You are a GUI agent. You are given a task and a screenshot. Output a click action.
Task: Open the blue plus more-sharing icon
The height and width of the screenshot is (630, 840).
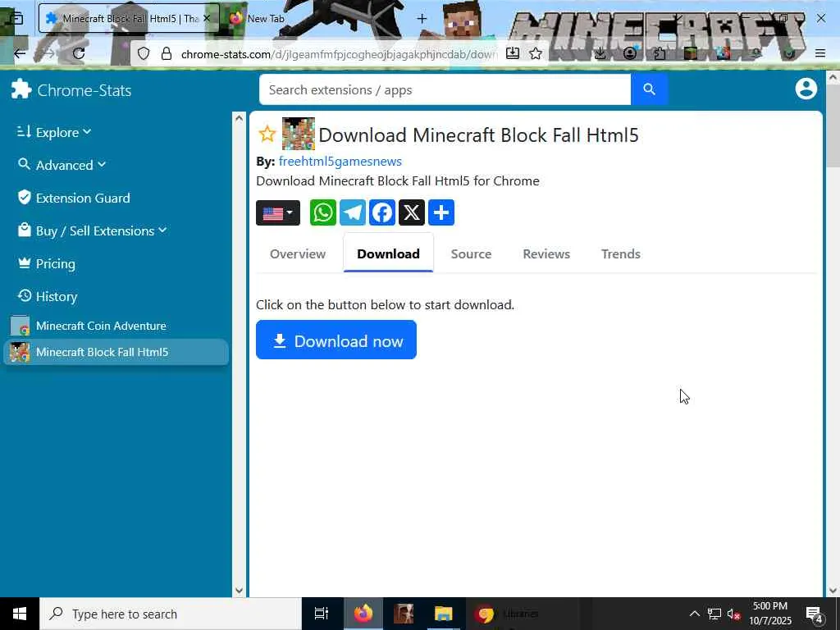click(441, 212)
